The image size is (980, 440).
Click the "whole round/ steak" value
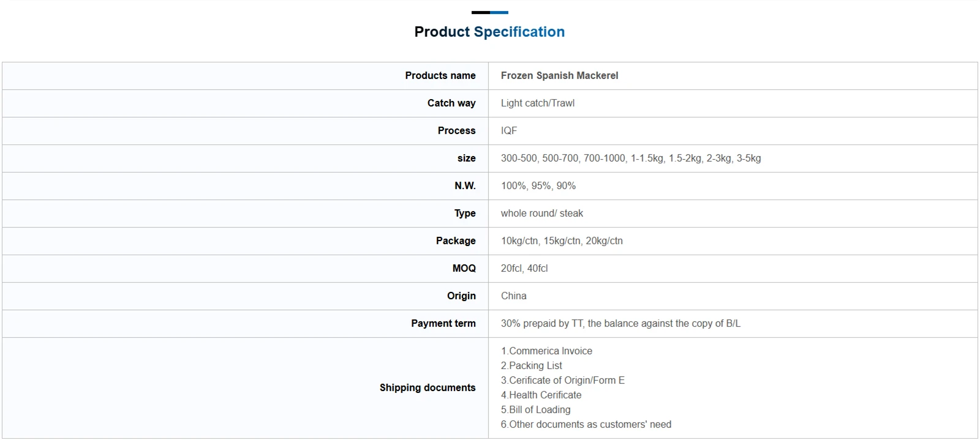click(542, 213)
